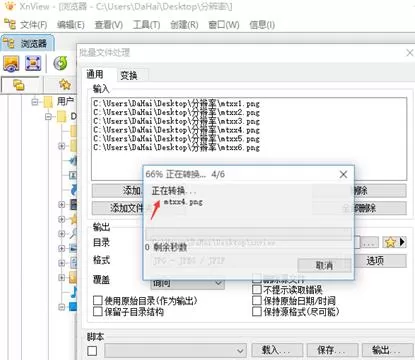Enable 使用原始目录(作为输出) checkbox
Screen dimensions: 415x360
point(98,300)
